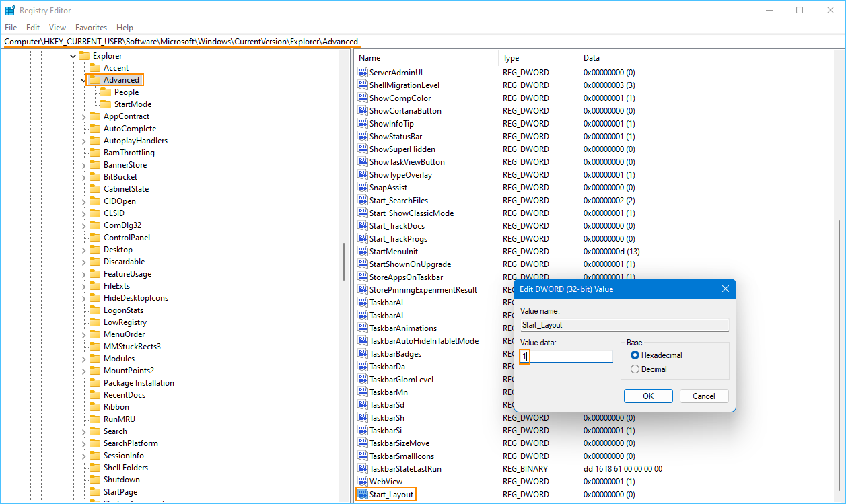Select the ShowSuperHidden value icon
This screenshot has width=846, height=504.
(363, 149)
